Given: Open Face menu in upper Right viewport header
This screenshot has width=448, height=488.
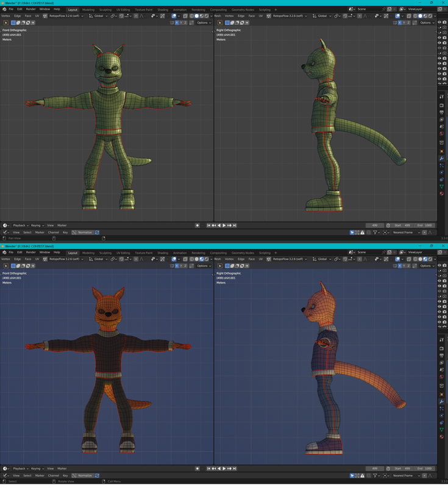Looking at the screenshot, I should coord(252,16).
